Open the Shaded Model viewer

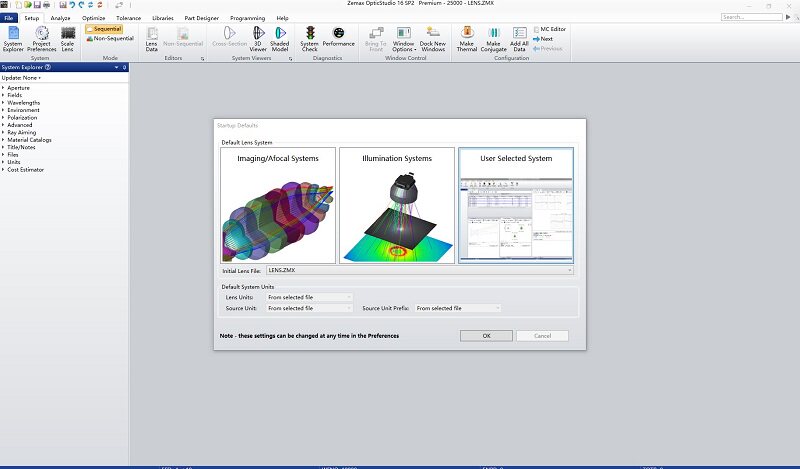point(280,39)
